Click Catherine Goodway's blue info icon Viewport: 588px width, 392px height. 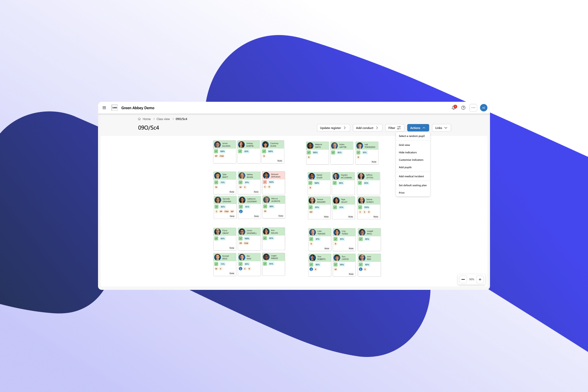click(x=241, y=211)
